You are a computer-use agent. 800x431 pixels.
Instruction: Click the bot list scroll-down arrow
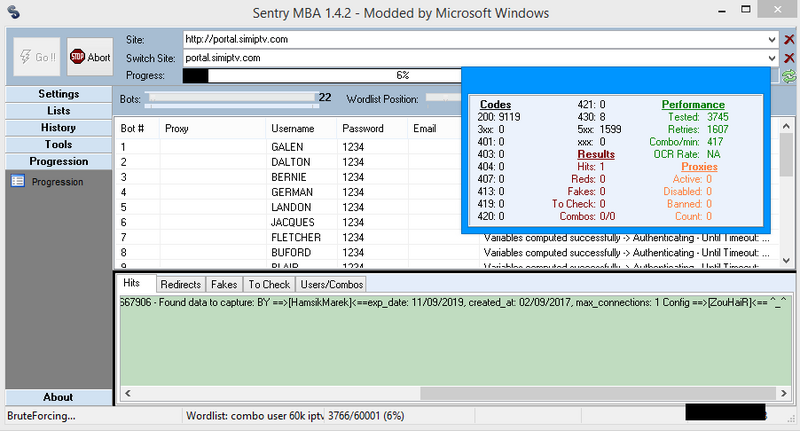pos(786,260)
